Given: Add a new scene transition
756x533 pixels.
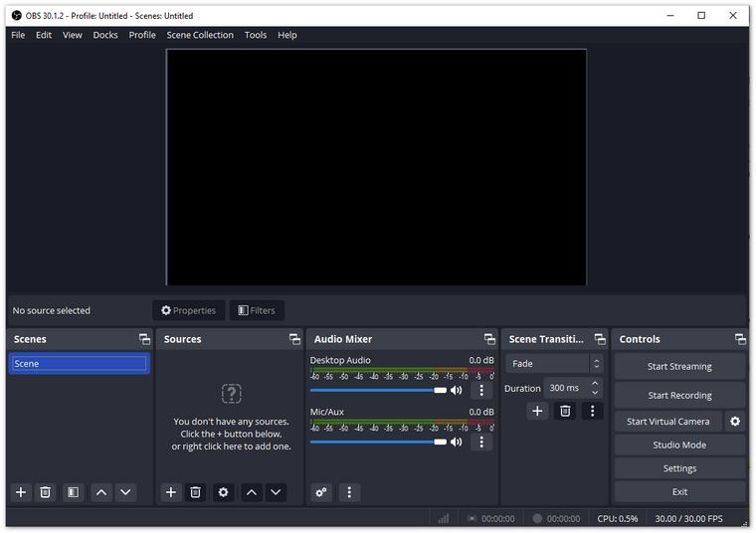Looking at the screenshot, I should click(537, 411).
